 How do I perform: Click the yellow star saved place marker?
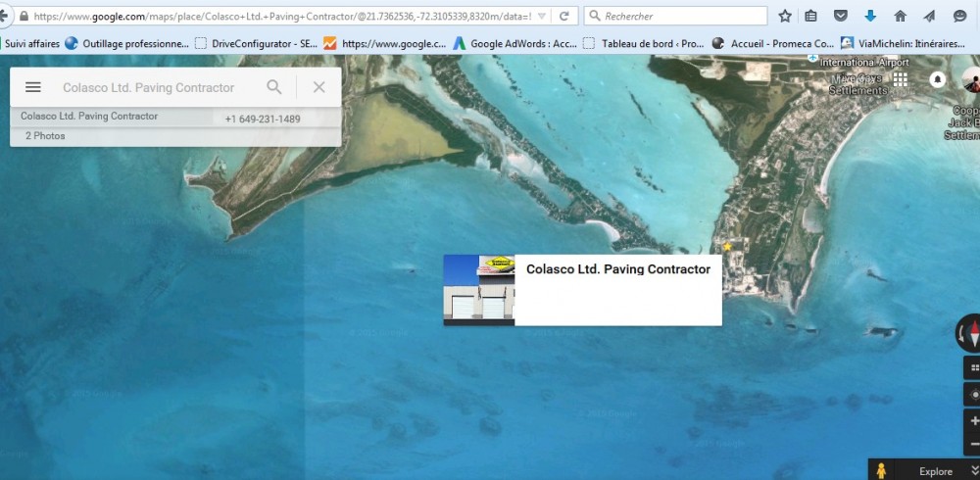727,247
